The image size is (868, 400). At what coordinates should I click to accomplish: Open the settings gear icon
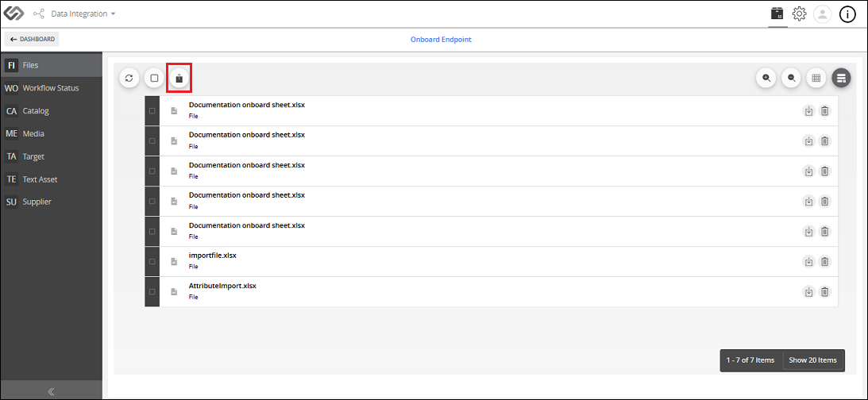tap(800, 13)
